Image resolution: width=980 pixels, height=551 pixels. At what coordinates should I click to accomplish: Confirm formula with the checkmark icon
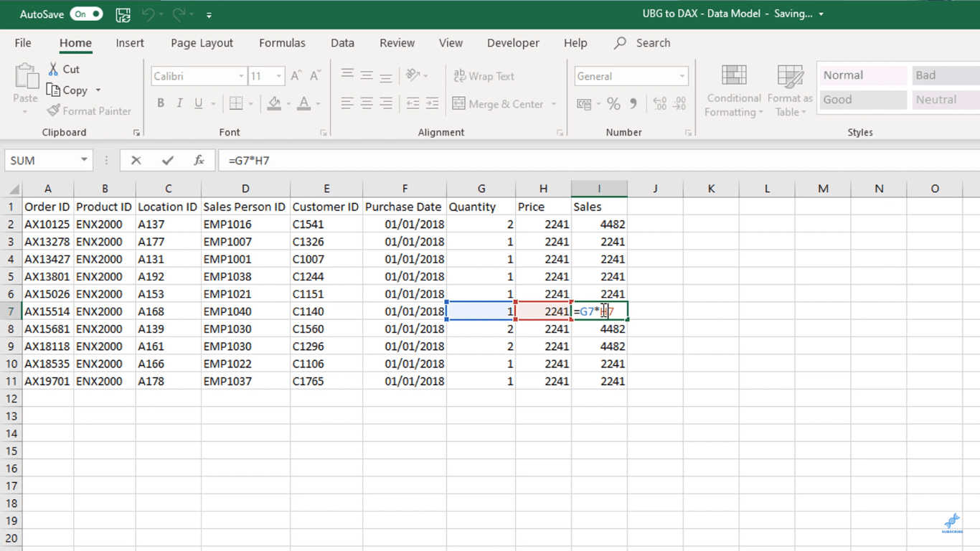point(167,161)
